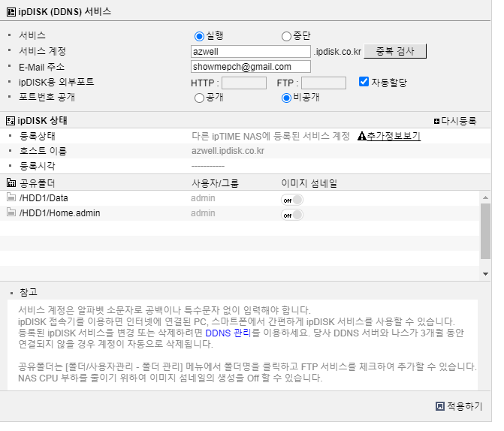Image resolution: width=504 pixels, height=431 pixels.
Task: Click the E-Mail address input field
Action: (x=251, y=67)
